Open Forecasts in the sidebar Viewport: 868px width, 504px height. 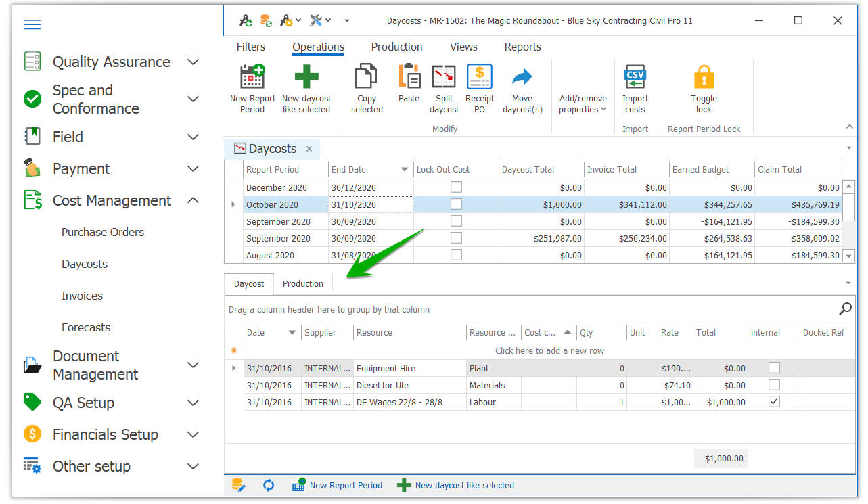tap(86, 327)
